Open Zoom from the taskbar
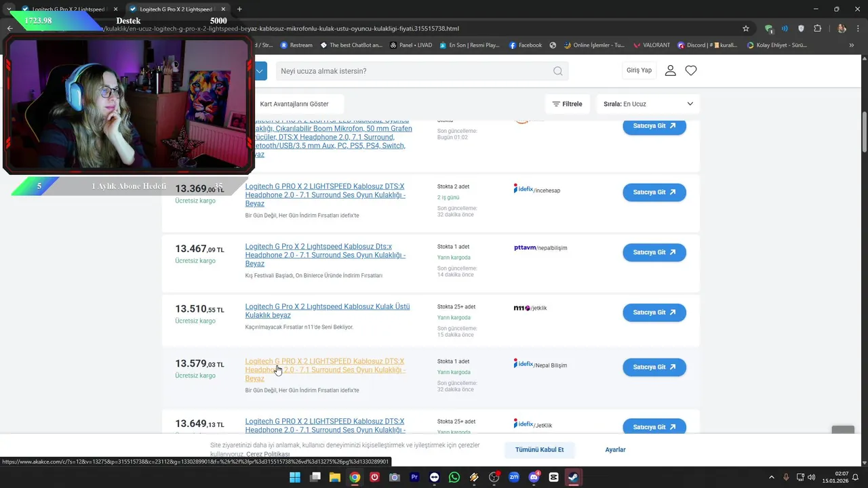Image resolution: width=868 pixels, height=488 pixels. click(514, 477)
